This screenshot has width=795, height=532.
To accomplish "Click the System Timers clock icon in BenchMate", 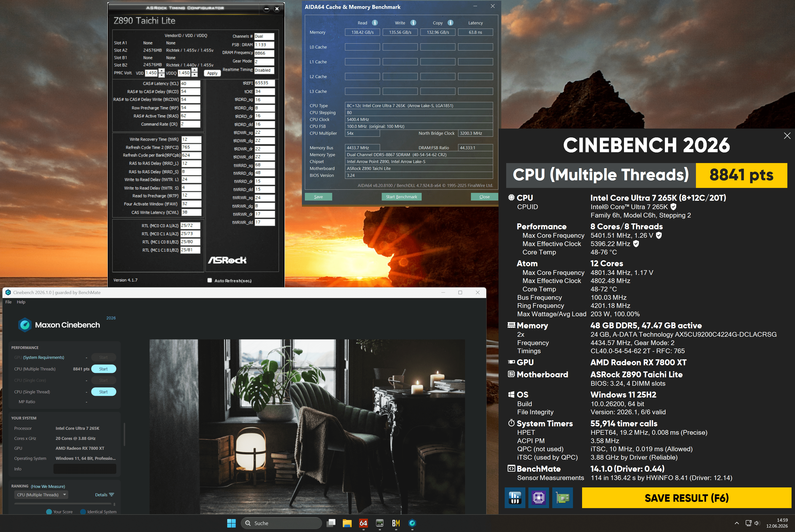I will (x=511, y=423).
